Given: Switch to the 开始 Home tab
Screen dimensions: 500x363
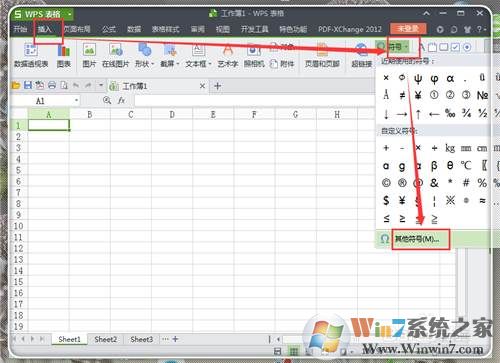Looking at the screenshot, I should pos(21,29).
